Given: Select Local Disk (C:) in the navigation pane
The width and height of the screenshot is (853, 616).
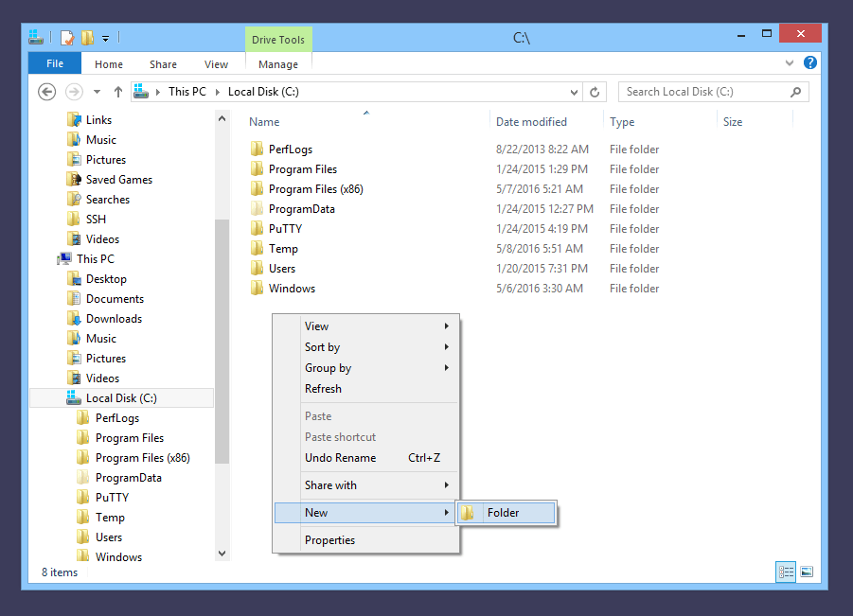Looking at the screenshot, I should pyautogui.click(x=122, y=398).
